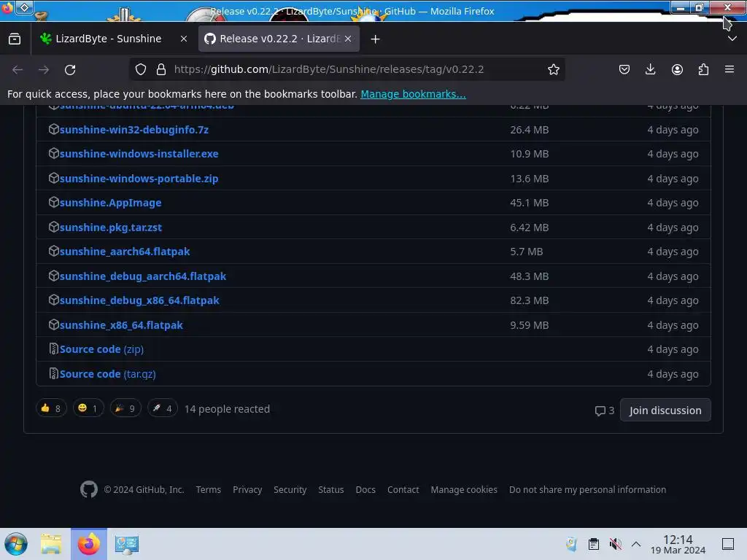Toggle the party popper reaction
This screenshot has height=560, width=747.
[x=125, y=408]
